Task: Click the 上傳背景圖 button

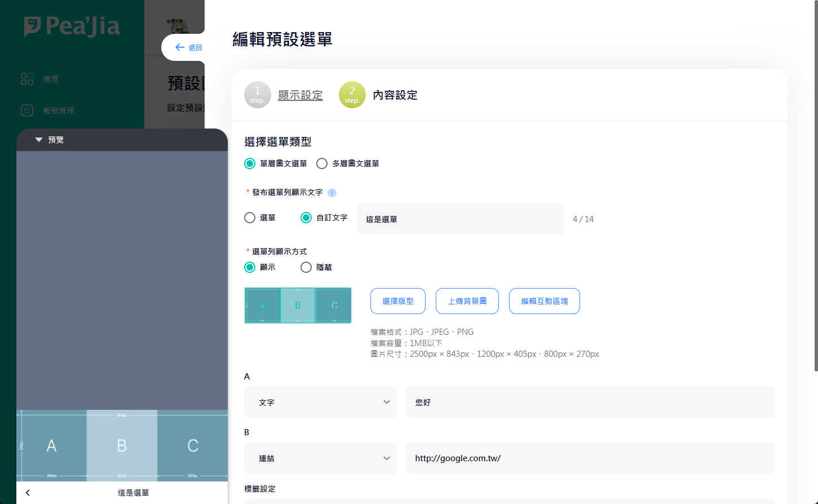Action: (x=467, y=301)
